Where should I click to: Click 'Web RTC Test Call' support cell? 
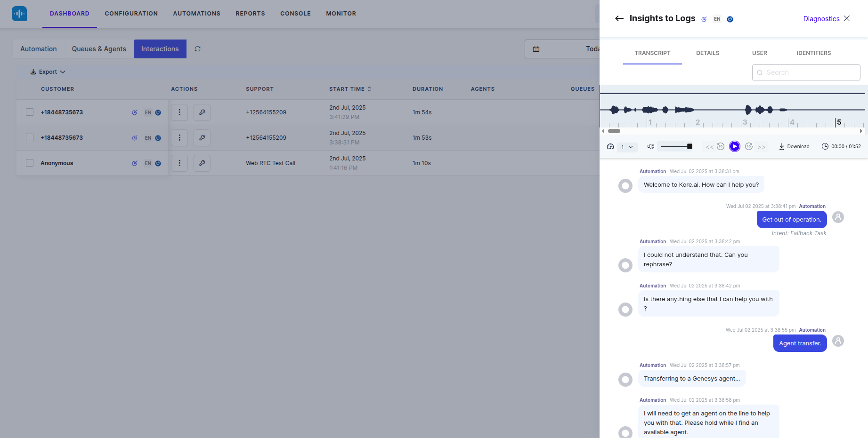click(270, 163)
